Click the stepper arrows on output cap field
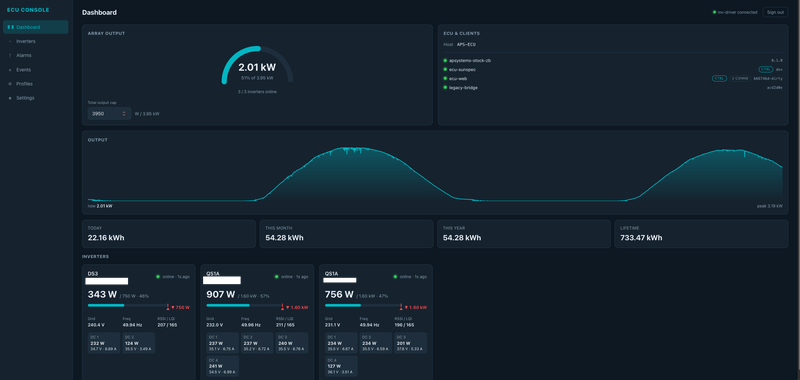 [124, 114]
